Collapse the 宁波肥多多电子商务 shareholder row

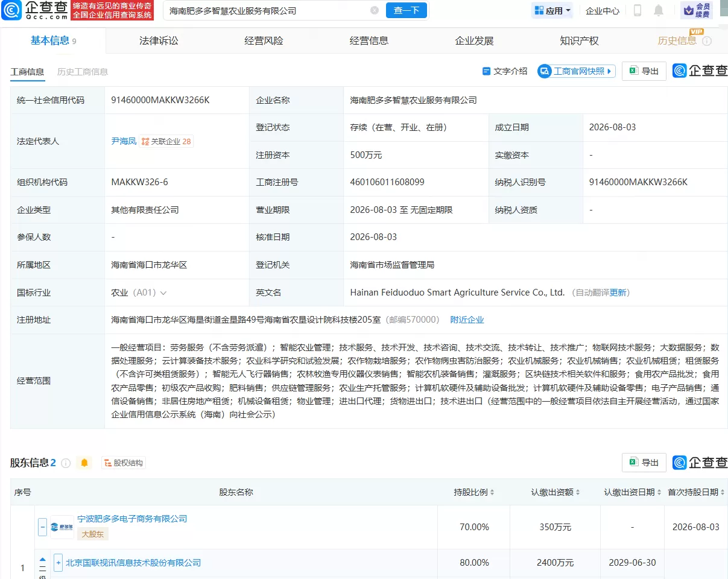coord(42,527)
